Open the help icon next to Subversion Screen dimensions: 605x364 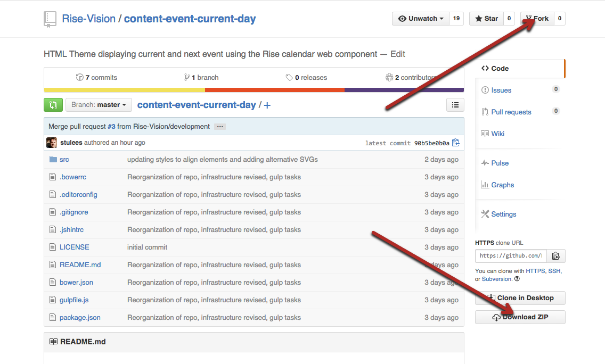click(x=517, y=279)
